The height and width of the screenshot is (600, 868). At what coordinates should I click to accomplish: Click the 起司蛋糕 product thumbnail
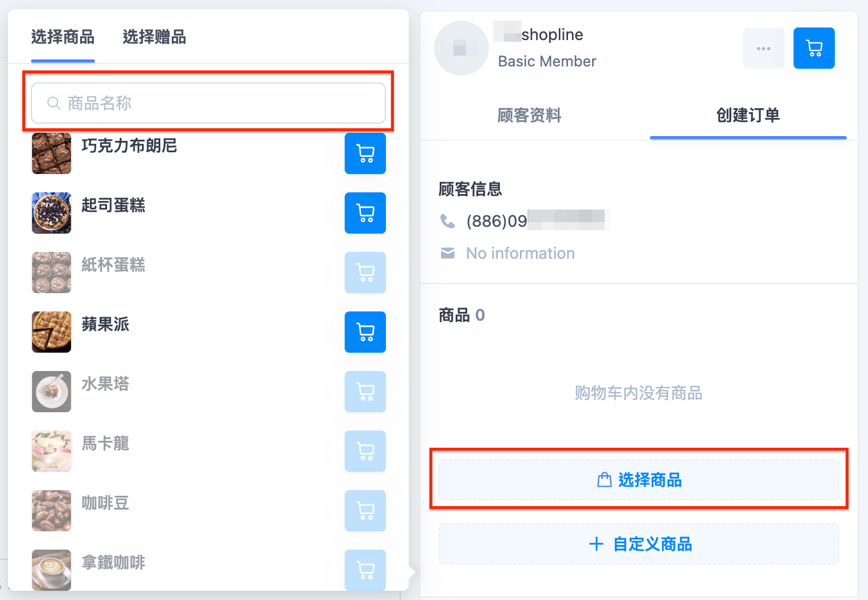pos(52,213)
